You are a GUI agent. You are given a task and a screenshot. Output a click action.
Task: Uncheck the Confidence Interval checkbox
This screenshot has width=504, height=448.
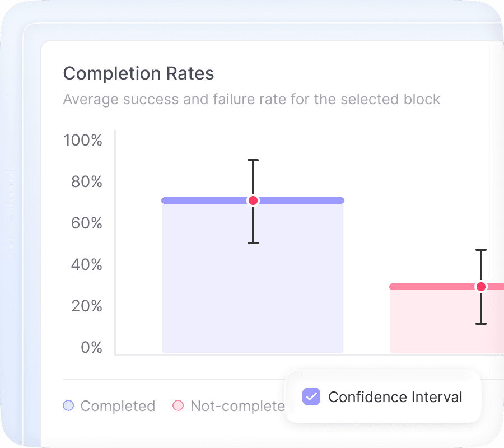(311, 397)
